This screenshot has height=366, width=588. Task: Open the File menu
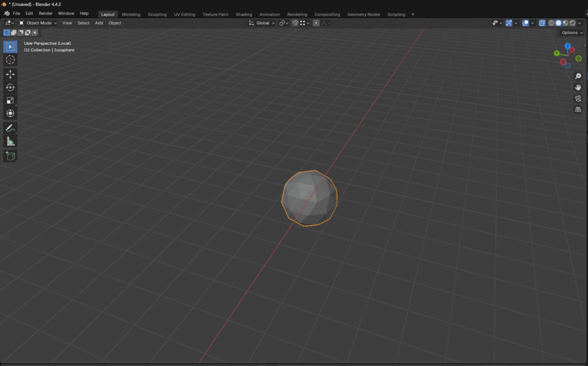(17, 14)
